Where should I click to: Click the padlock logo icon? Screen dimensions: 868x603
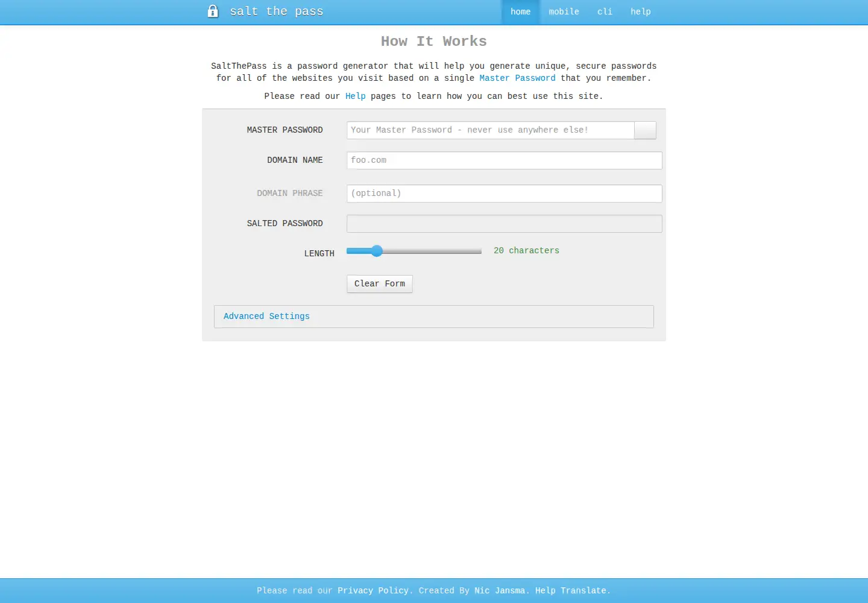[x=213, y=11]
